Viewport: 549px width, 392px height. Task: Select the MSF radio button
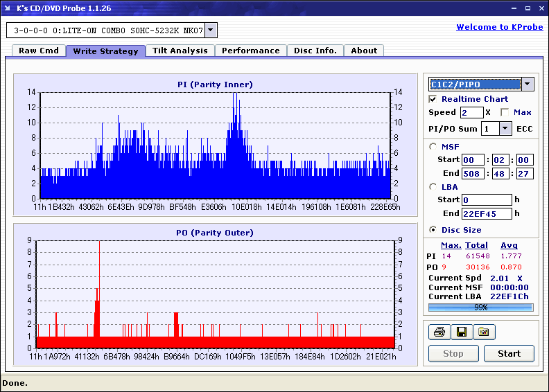pyautogui.click(x=433, y=146)
